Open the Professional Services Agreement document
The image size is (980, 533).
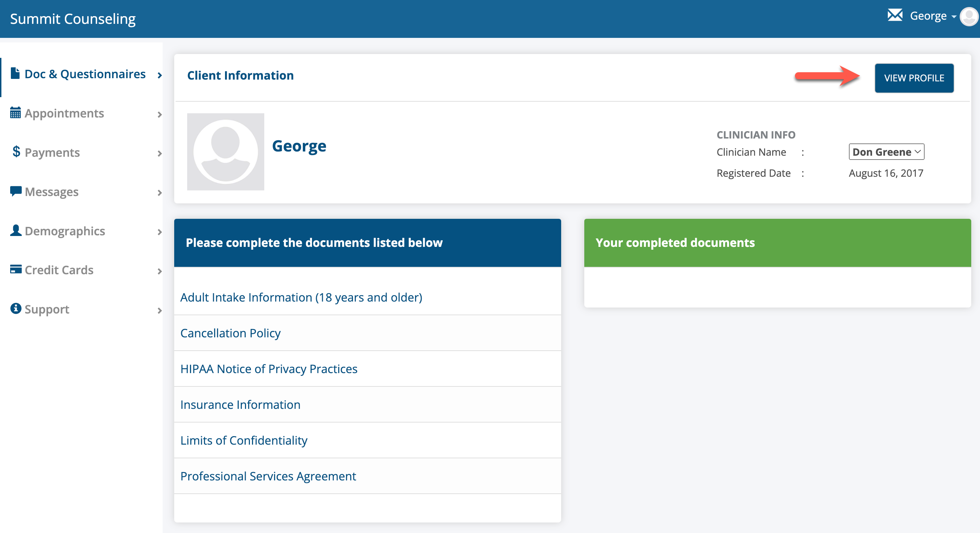pos(268,476)
